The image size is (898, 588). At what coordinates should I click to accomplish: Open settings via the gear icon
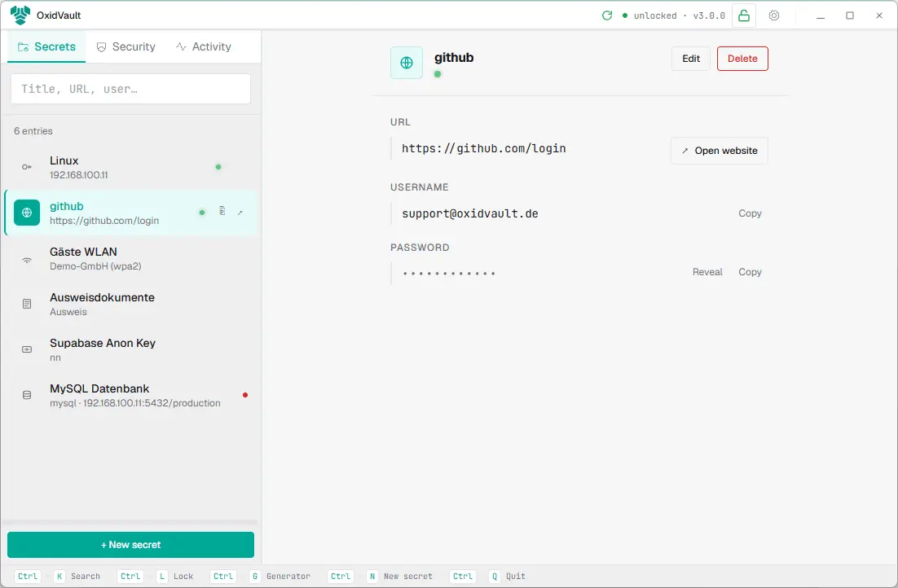click(773, 15)
